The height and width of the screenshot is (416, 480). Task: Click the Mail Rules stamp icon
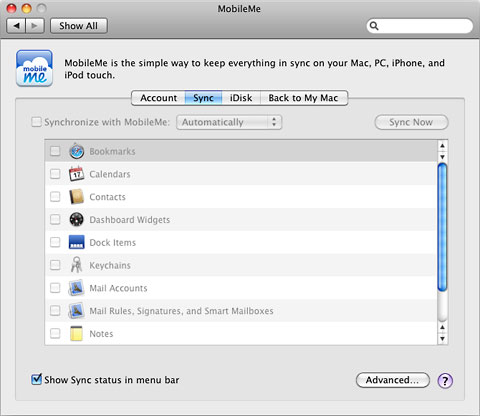pos(76,310)
